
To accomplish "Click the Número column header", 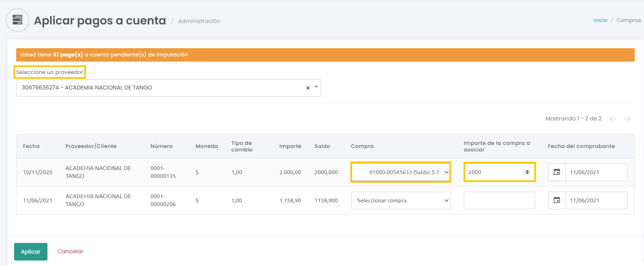I will [x=162, y=146].
